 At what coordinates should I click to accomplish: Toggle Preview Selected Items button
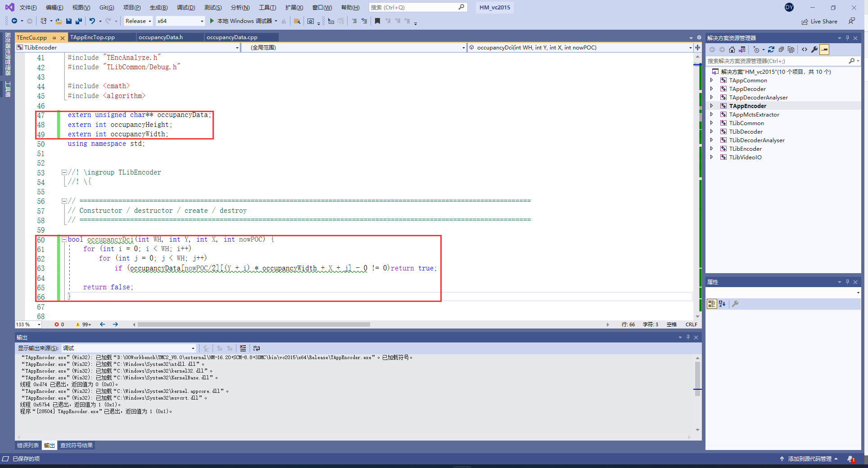tap(824, 49)
